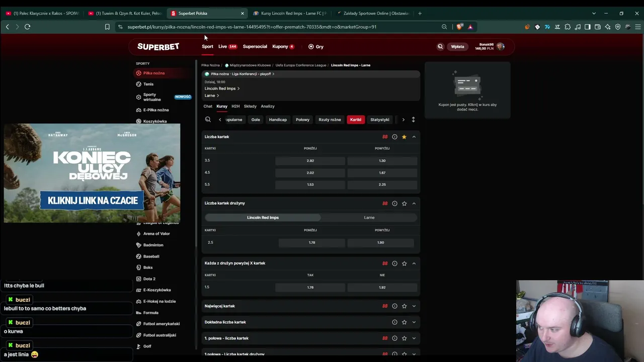Open Badminton in the sports sidebar
This screenshot has width=644, height=362.
pyautogui.click(x=153, y=245)
